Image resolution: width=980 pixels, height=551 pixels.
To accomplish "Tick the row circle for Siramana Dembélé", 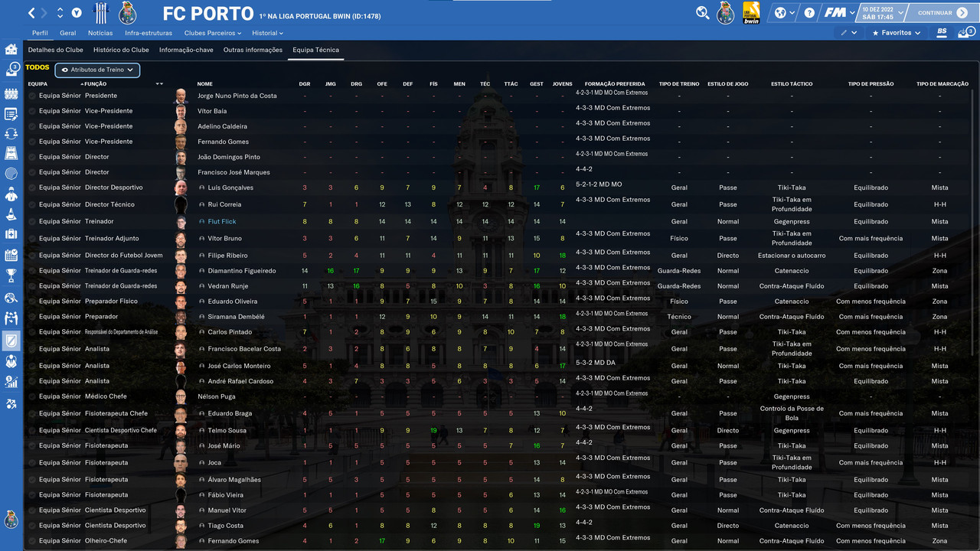I will (x=32, y=317).
